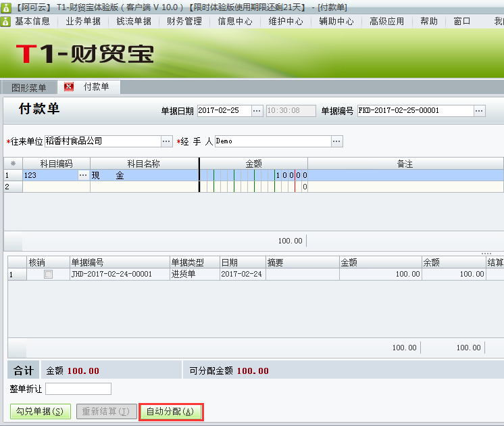Click the 科目名称 column header
The image size is (504, 426).
tap(145, 164)
